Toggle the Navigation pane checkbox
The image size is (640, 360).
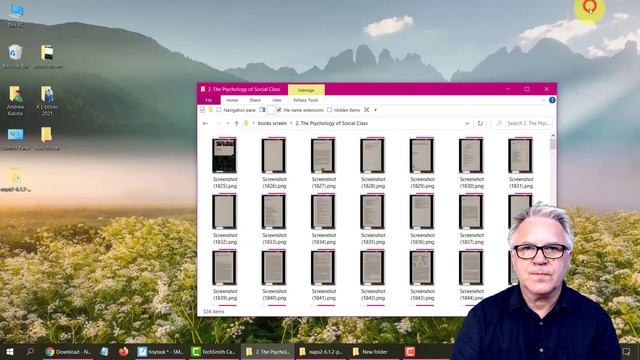coord(219,110)
